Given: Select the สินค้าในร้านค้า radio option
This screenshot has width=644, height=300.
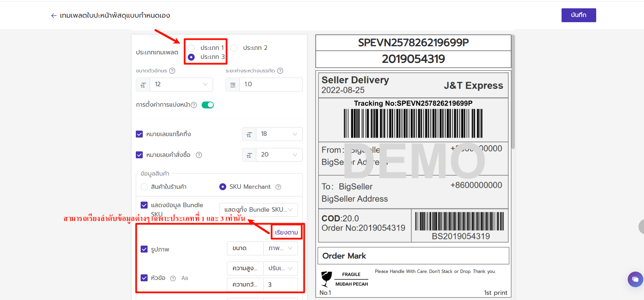Looking at the screenshot, I should click(x=144, y=187).
